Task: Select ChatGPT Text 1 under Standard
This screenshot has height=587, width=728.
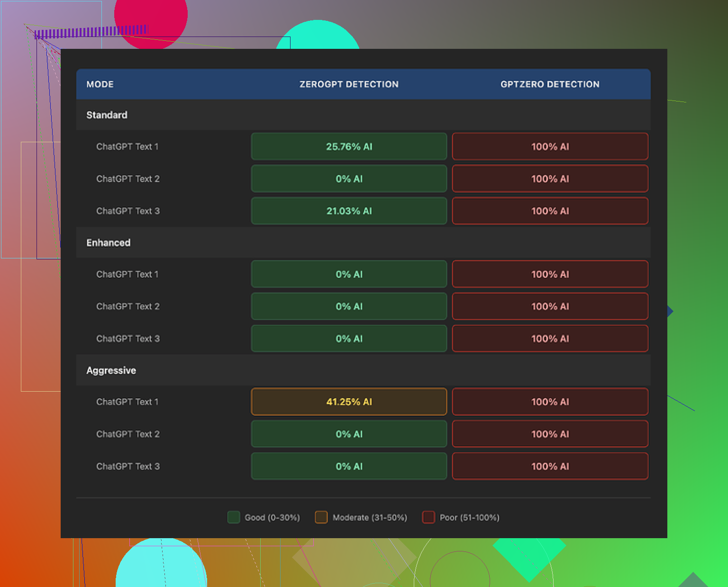Action: pyautogui.click(x=127, y=147)
